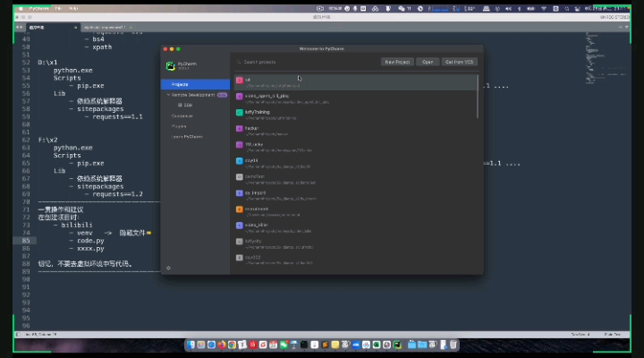
Task: Open Firefox from the dock
Action: pos(222,345)
